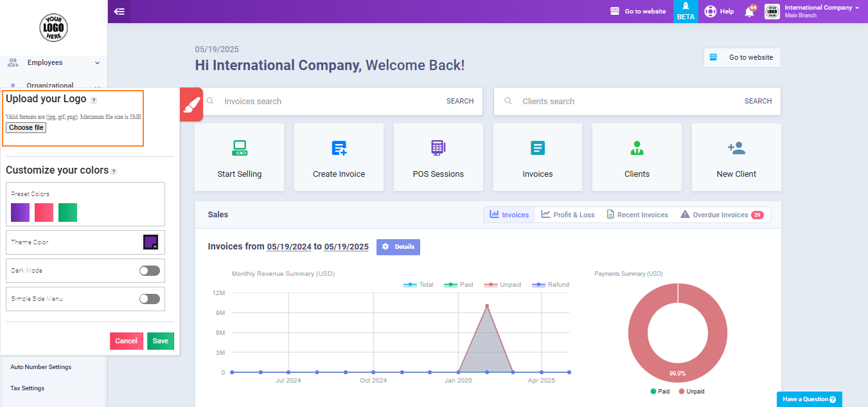The image size is (868, 407).
Task: Enable the Dark Mode toggle
Action: (149, 271)
